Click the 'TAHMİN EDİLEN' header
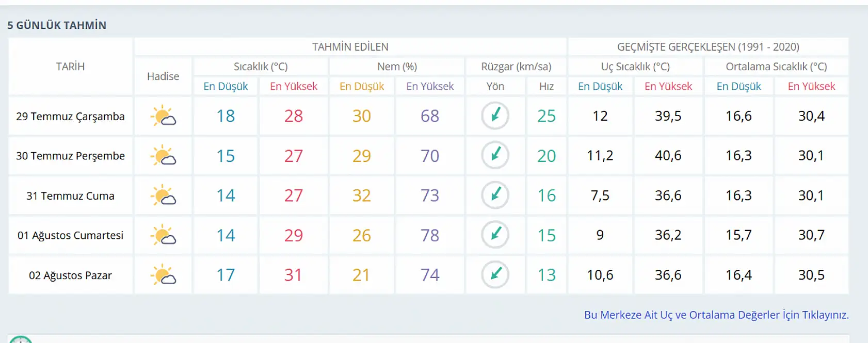This screenshot has height=343, width=868. coord(350,47)
